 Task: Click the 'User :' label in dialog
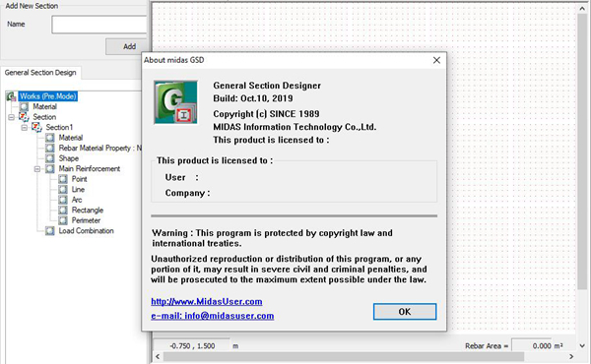(181, 177)
